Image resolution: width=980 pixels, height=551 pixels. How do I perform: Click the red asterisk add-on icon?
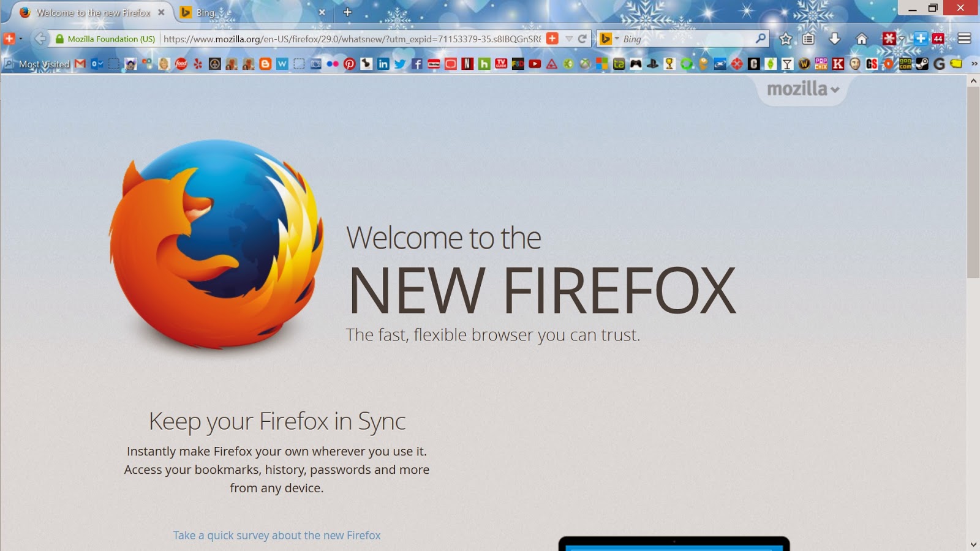pyautogui.click(x=889, y=39)
